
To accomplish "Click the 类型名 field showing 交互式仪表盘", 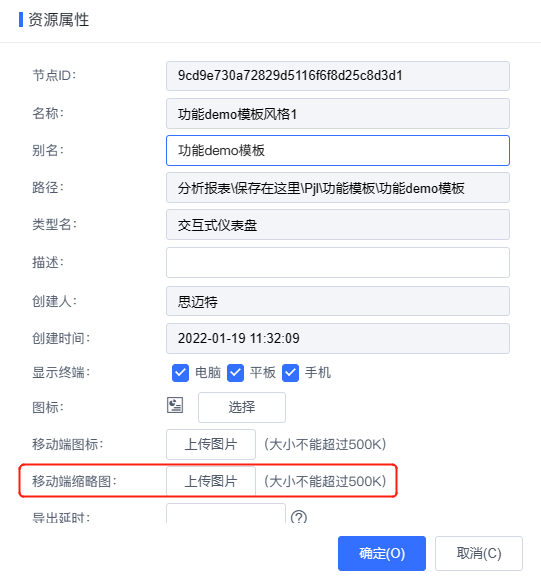I will [338, 225].
